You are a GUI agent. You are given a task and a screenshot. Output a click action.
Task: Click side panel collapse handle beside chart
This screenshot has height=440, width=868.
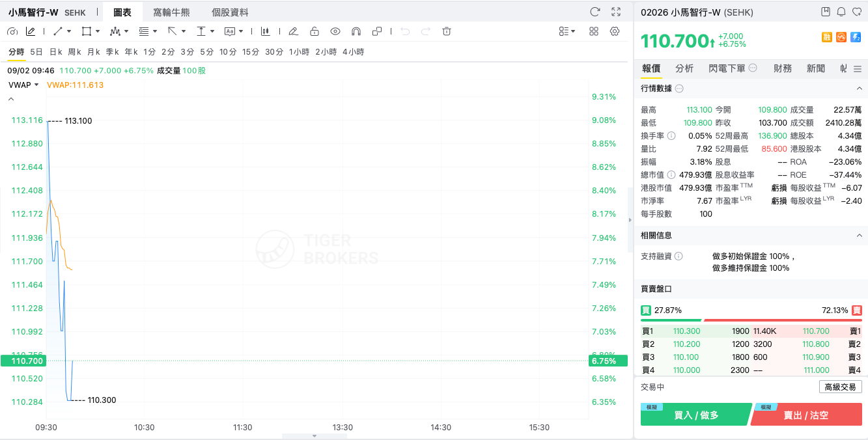pos(630,220)
